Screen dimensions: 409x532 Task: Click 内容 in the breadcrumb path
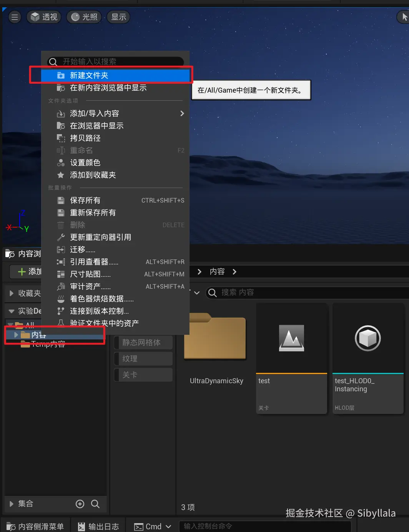tap(217, 272)
